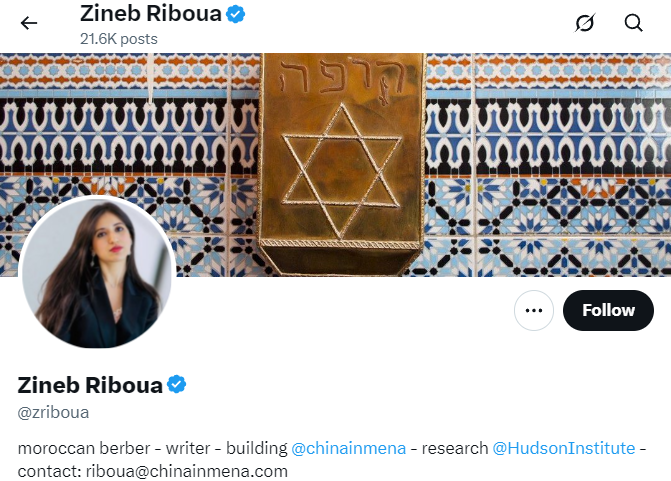Click the 'moroccan berber - writer' bio text
671x481 pixels.
point(114,448)
